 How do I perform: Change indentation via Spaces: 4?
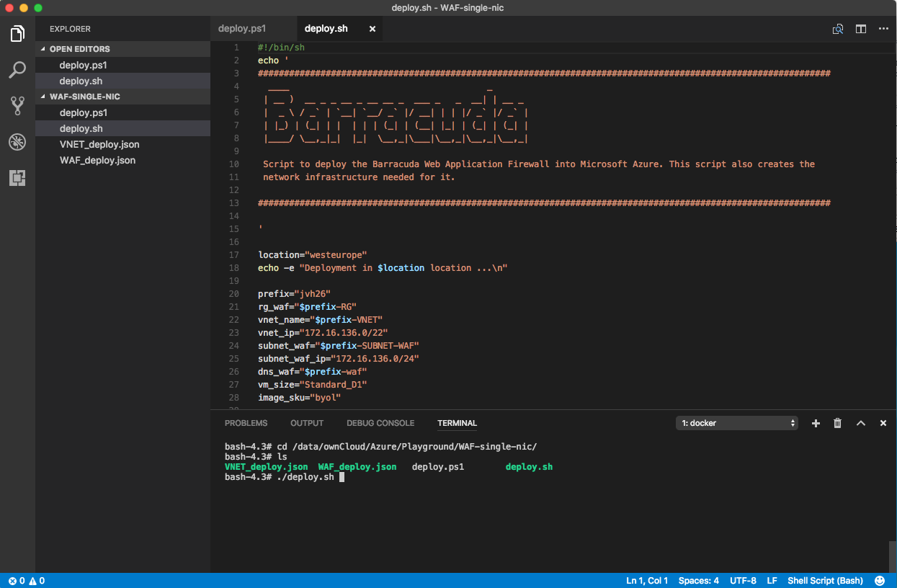(698, 581)
